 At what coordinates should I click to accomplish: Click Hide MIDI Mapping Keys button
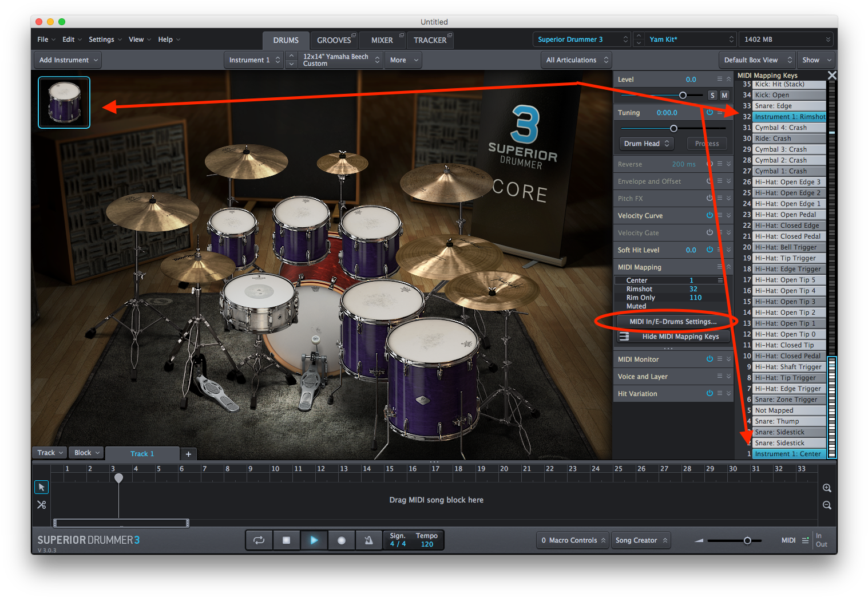(680, 337)
